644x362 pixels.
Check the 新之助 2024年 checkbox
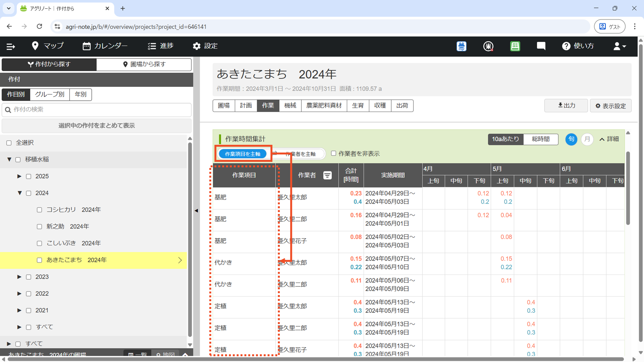coord(39,227)
